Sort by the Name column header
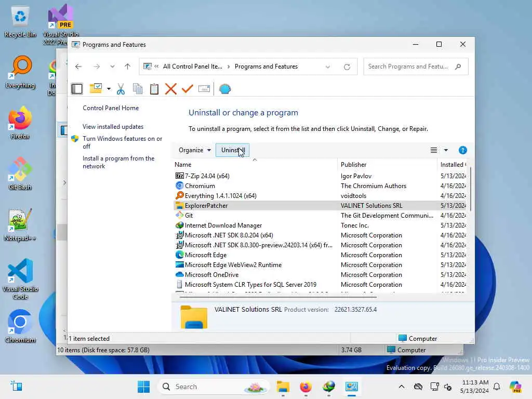The height and width of the screenshot is (399, 532). (x=255, y=165)
